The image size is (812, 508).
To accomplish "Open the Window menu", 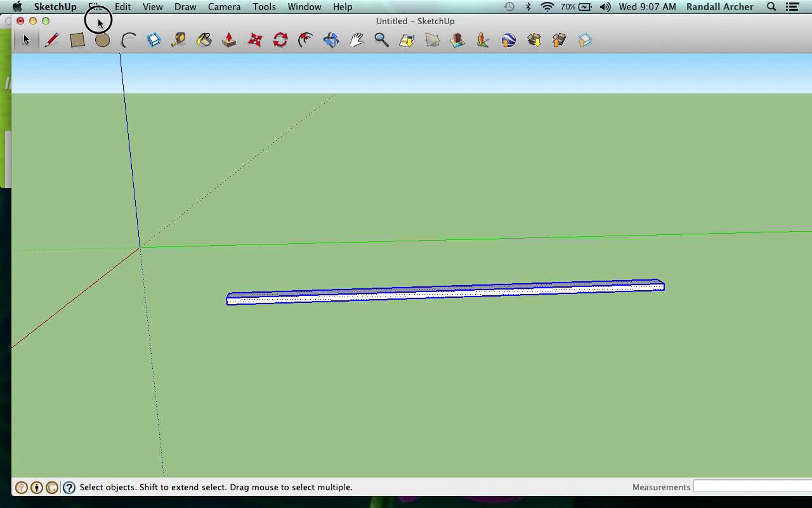I will (304, 7).
